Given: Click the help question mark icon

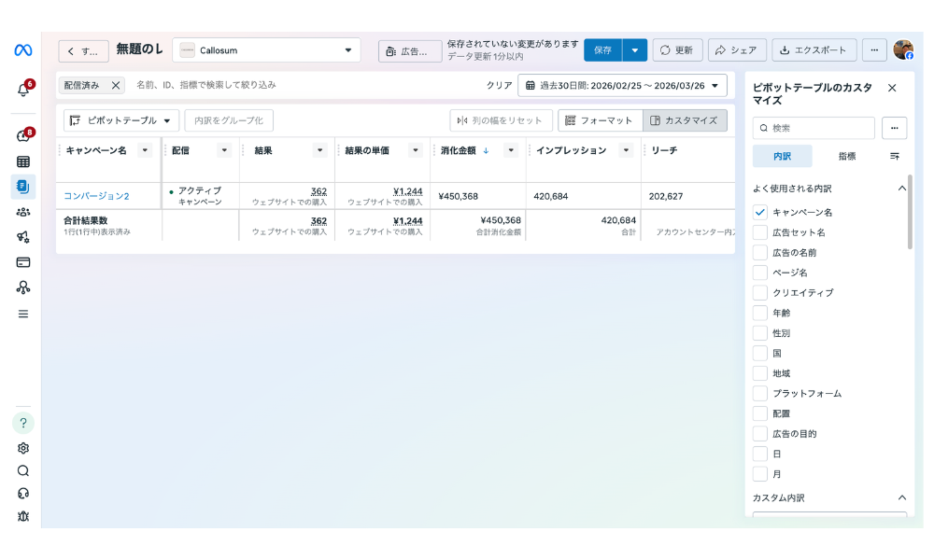Looking at the screenshot, I should point(21,422).
